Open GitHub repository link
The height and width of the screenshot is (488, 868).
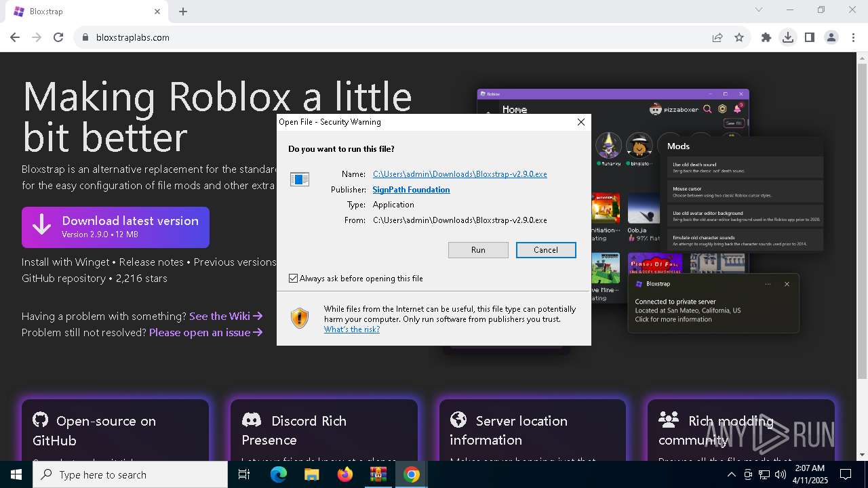click(63, 278)
